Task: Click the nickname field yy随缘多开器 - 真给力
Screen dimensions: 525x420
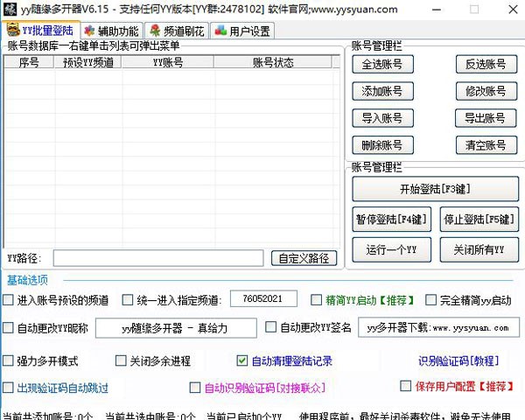Action: [176, 328]
